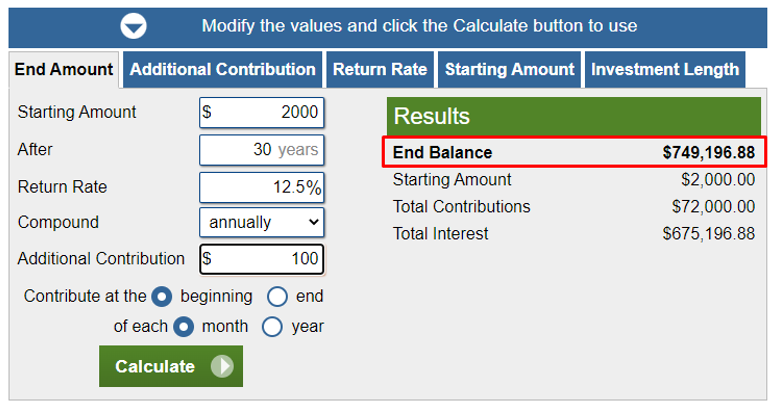Choose the year radio option
This screenshot has width=776, height=409.
click(272, 327)
